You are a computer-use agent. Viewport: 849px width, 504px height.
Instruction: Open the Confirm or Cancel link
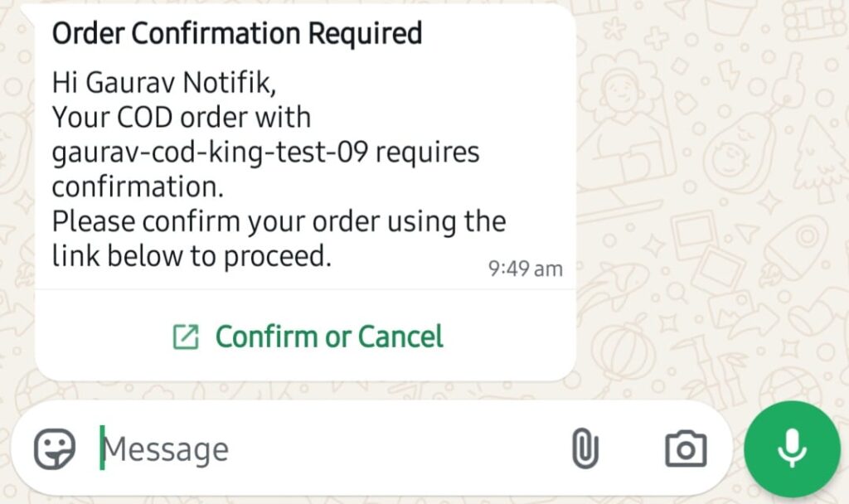pos(328,337)
